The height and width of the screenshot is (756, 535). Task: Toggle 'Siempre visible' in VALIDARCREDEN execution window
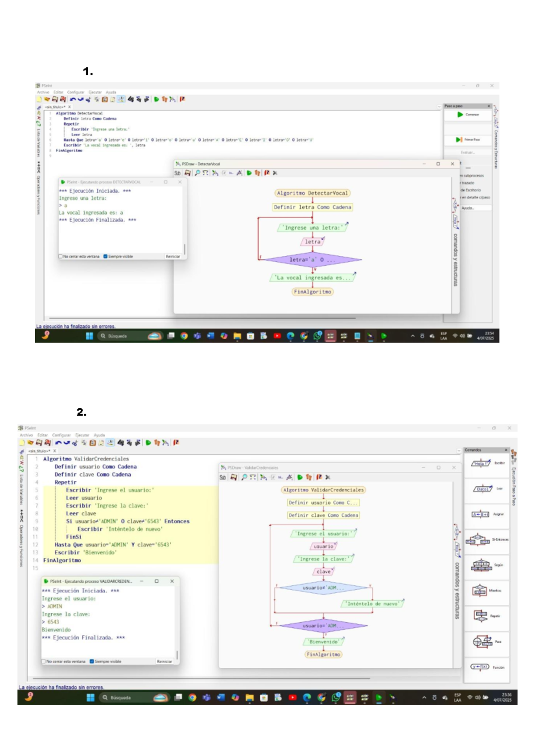click(92, 661)
